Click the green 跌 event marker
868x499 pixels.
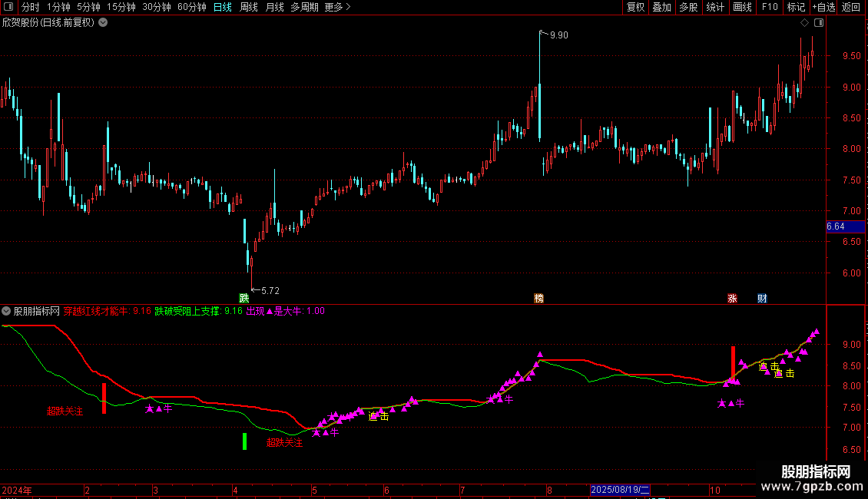click(244, 298)
